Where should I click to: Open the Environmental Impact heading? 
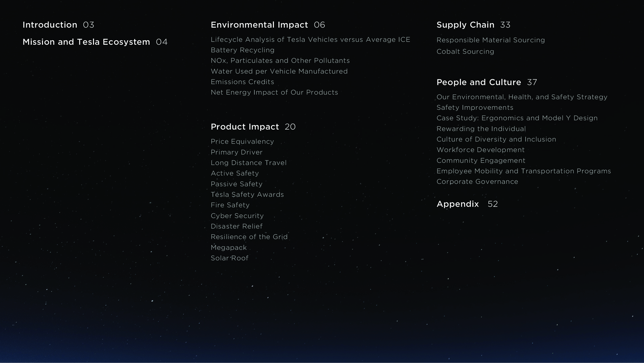point(259,25)
